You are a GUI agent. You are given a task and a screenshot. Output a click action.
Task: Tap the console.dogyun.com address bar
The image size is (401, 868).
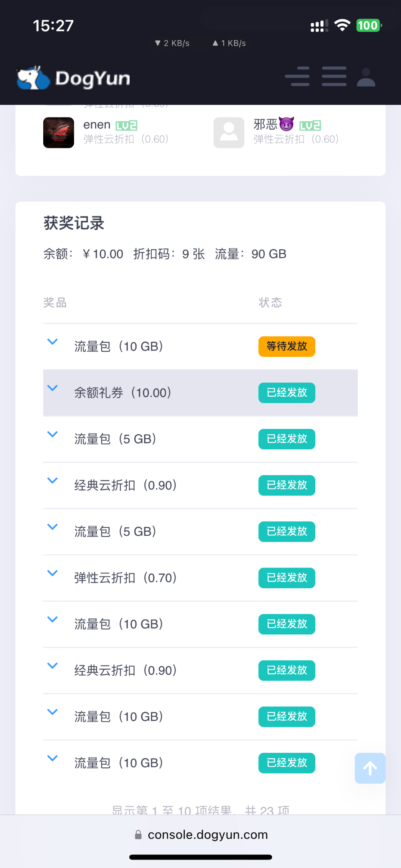point(208,835)
